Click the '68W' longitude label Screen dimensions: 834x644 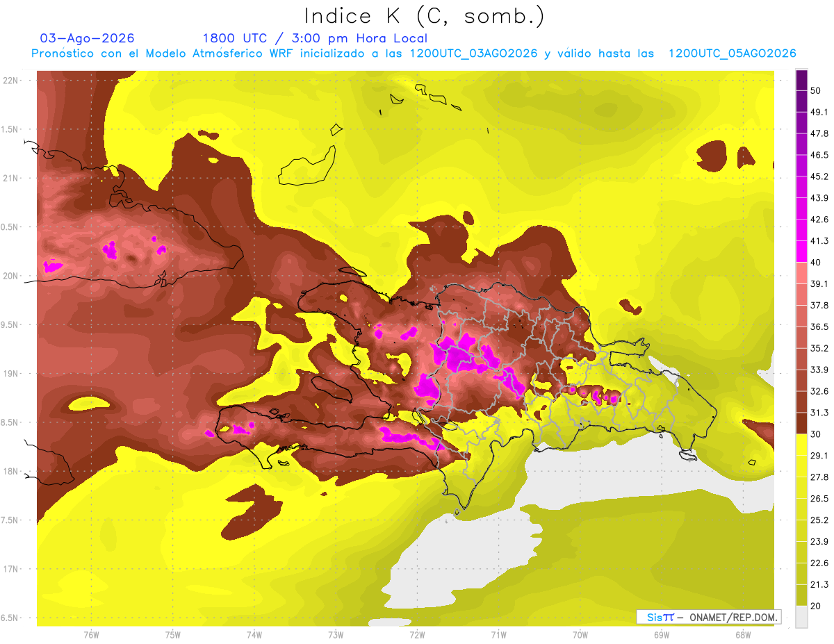[742, 635]
